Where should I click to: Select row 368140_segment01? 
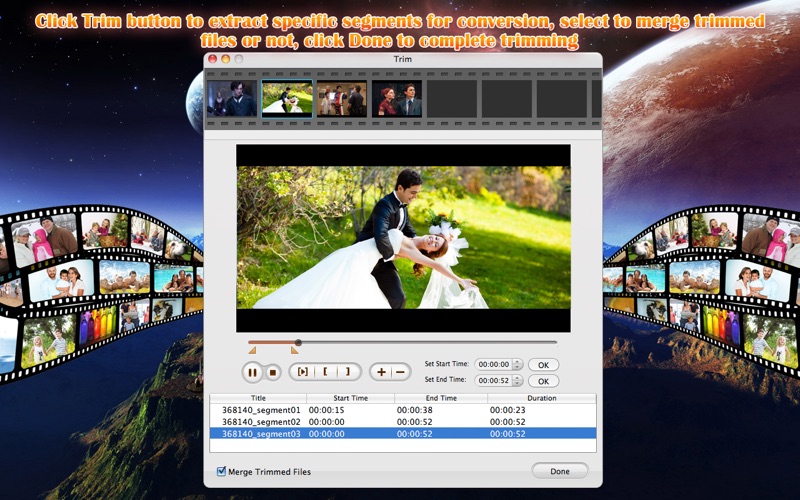coord(403,410)
